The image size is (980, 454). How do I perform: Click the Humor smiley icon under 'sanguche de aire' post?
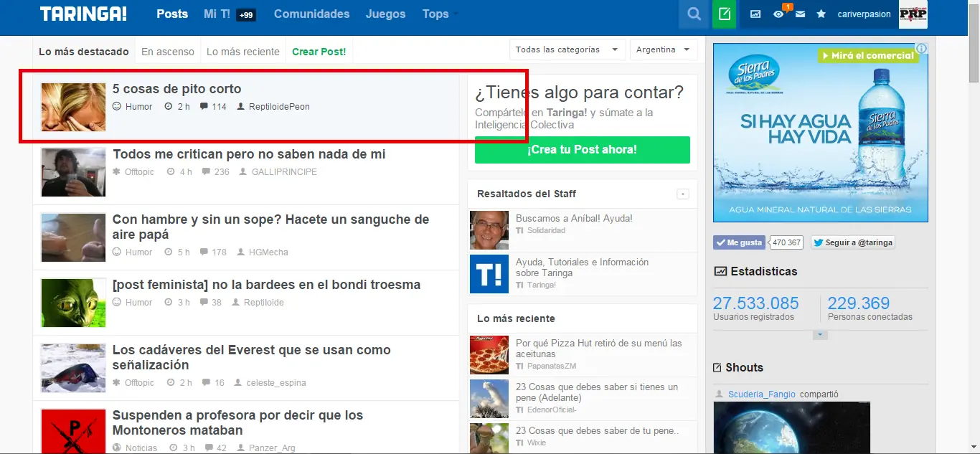(117, 252)
